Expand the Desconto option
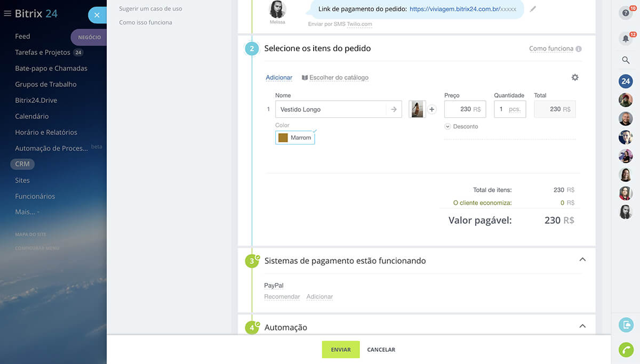The width and height of the screenshot is (640, 364). pos(461,126)
